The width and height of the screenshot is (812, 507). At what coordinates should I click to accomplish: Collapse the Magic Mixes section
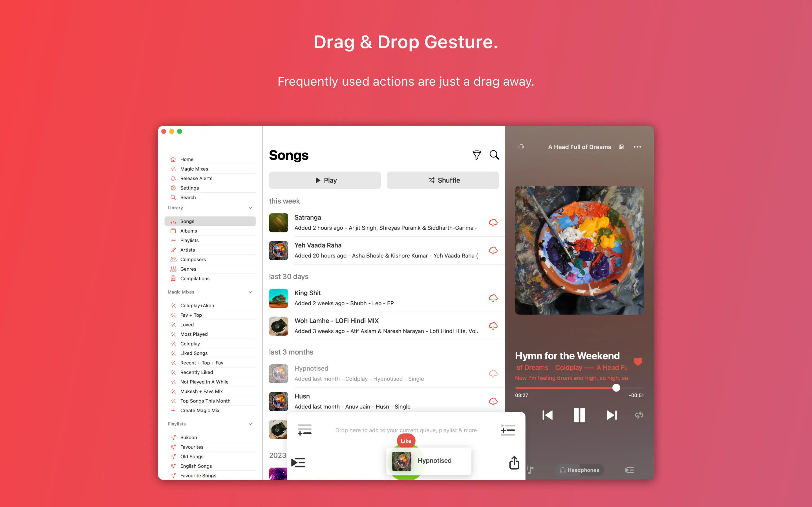250,292
